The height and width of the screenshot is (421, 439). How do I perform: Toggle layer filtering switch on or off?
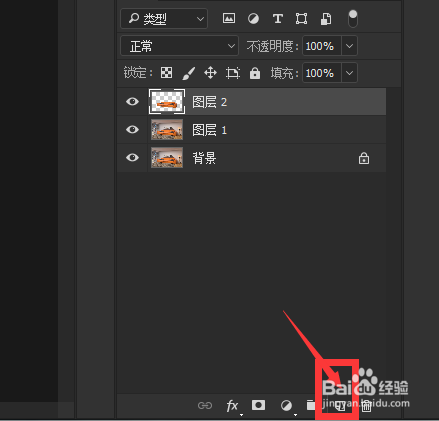pos(353,19)
